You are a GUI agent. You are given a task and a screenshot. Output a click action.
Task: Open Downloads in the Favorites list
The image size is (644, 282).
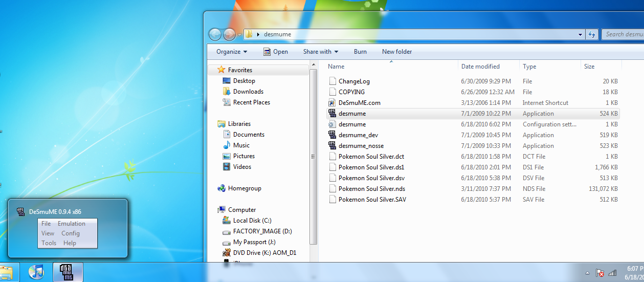click(248, 92)
